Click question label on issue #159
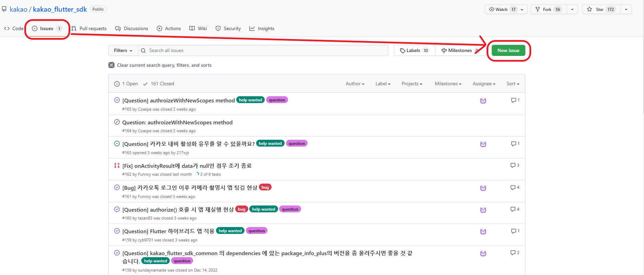This screenshot has width=644, height=275. 257,231
